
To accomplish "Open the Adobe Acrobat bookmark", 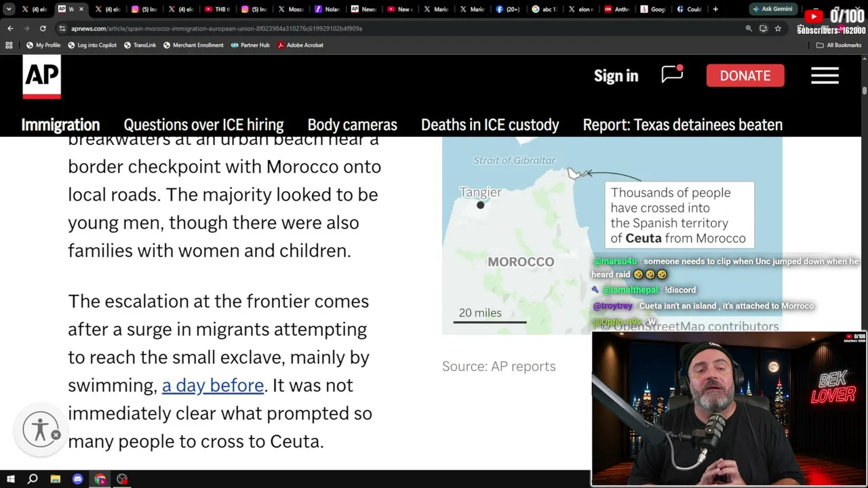I will [300, 45].
